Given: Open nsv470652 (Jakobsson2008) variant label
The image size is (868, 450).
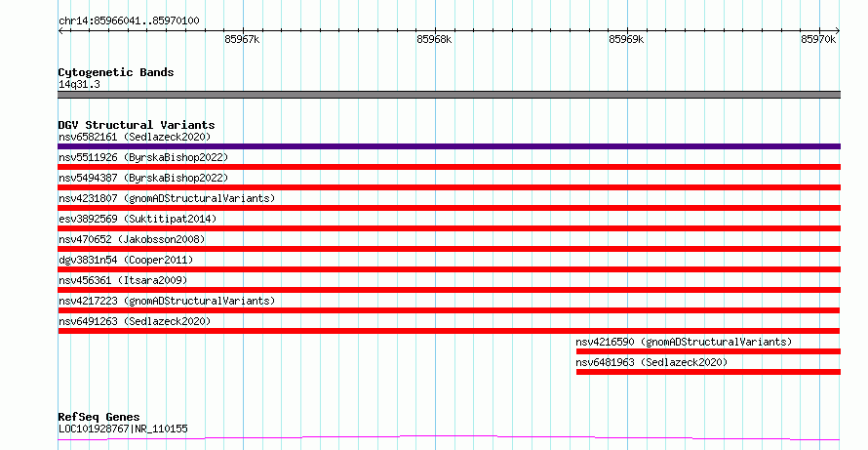Looking at the screenshot, I should tap(132, 239).
